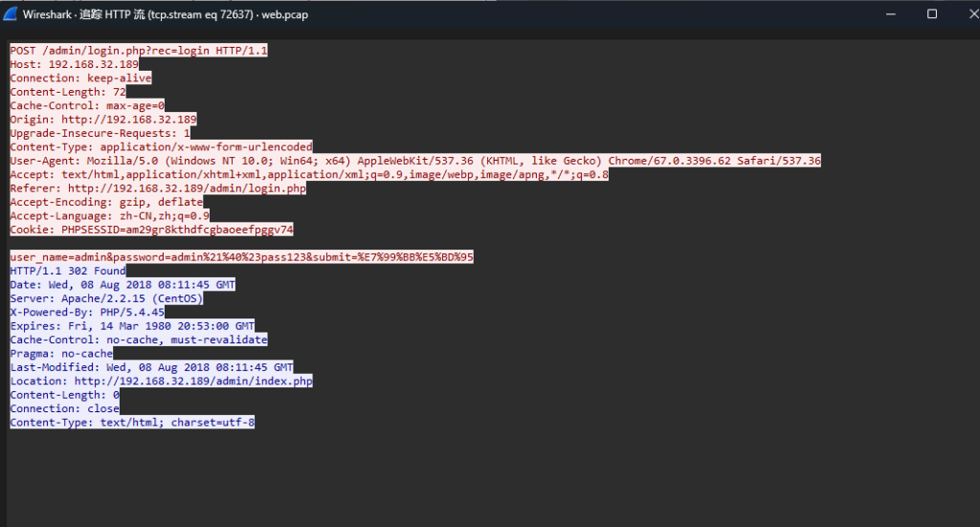980x527 pixels.
Task: Minimize the HTTP stream window
Action: coord(888,14)
